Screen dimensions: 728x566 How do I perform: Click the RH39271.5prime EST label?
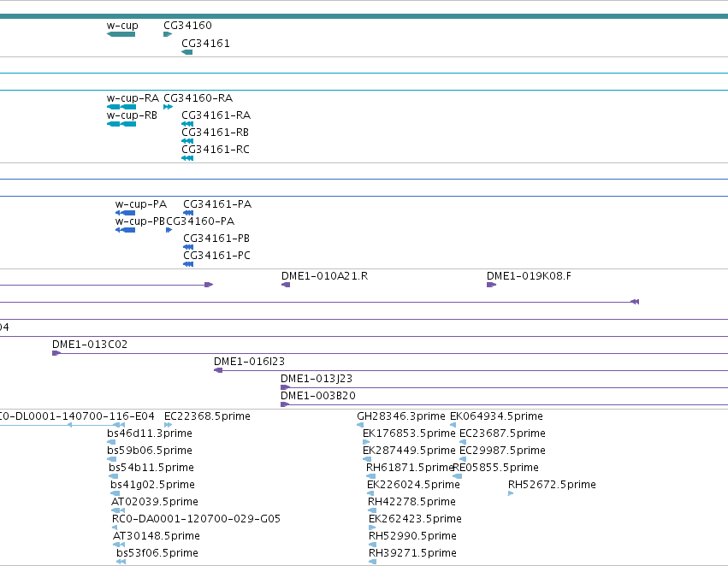412,553
